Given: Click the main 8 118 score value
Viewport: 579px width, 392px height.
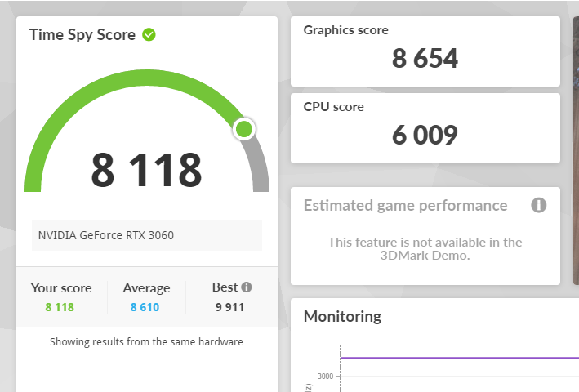Looking at the screenshot, I should 147,171.
